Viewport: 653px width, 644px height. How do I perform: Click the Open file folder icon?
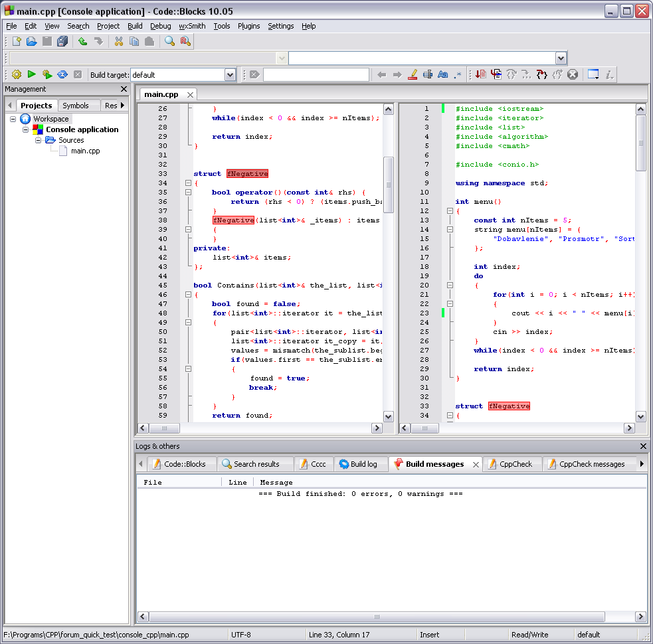(31, 41)
